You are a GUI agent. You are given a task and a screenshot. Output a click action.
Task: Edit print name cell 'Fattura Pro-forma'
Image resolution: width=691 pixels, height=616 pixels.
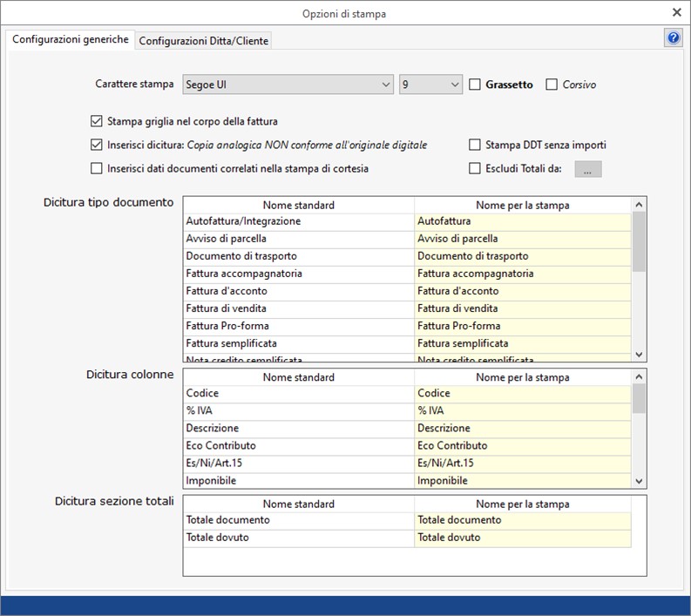pos(523,326)
